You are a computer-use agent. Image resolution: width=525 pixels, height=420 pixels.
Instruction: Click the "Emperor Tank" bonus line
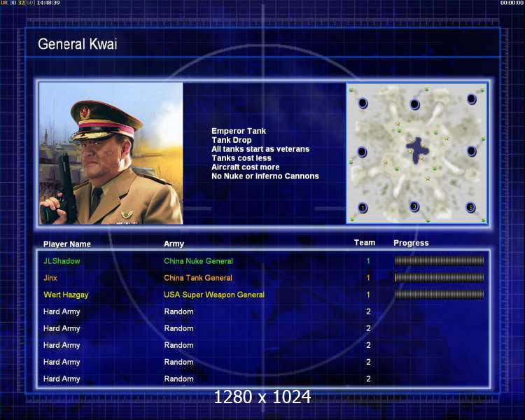tap(239, 131)
